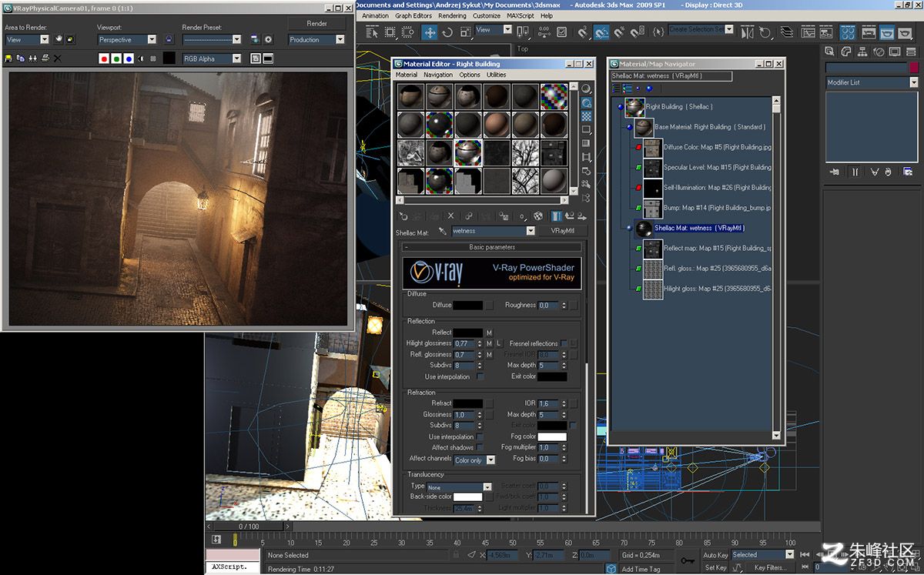Toggle Affect shadows checkbox

[480, 447]
